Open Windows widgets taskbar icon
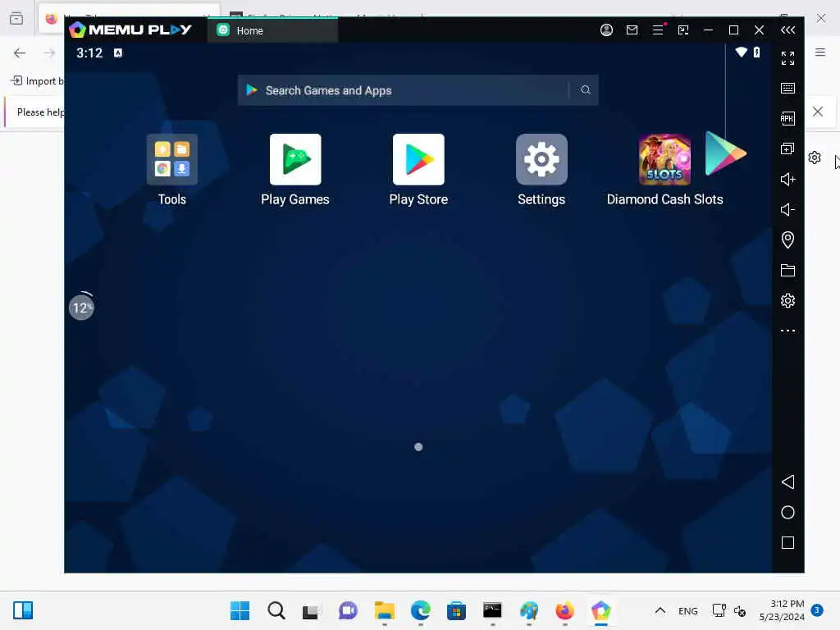 coord(23,610)
